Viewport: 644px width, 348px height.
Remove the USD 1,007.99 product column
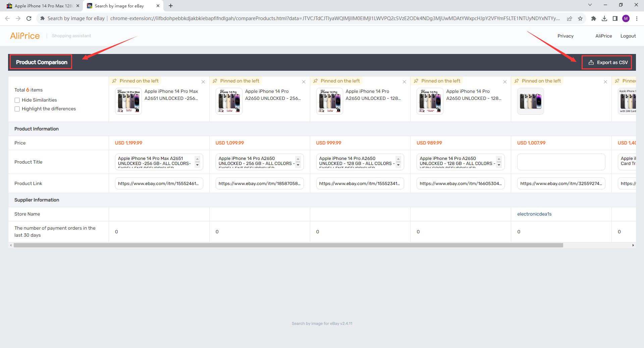click(x=605, y=82)
